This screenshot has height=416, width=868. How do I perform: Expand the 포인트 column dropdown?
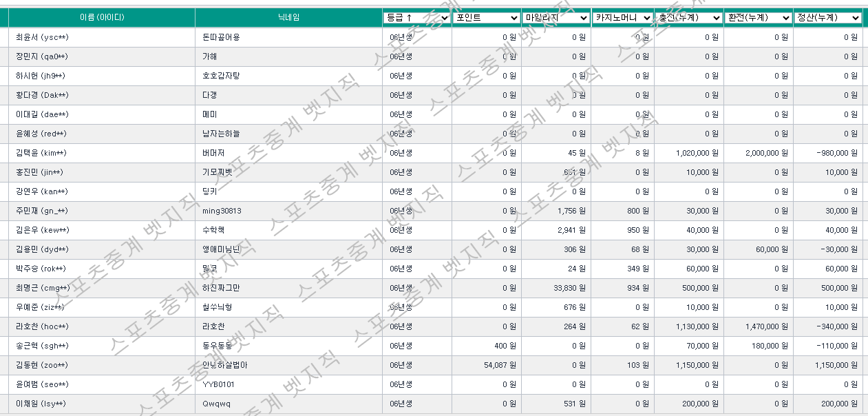point(486,18)
